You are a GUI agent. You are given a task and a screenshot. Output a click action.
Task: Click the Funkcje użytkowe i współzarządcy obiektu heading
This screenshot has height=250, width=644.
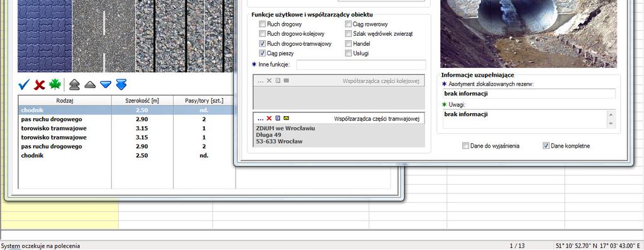pos(312,15)
